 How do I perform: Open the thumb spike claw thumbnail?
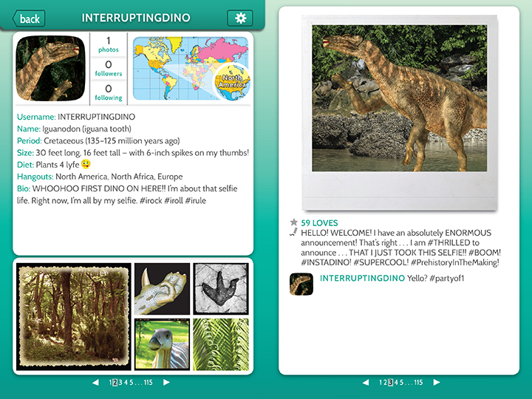point(162,289)
